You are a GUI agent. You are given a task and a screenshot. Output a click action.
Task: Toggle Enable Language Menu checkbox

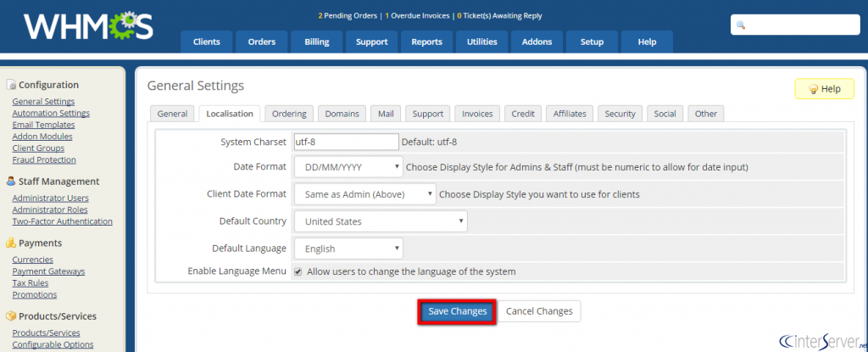pyautogui.click(x=298, y=272)
